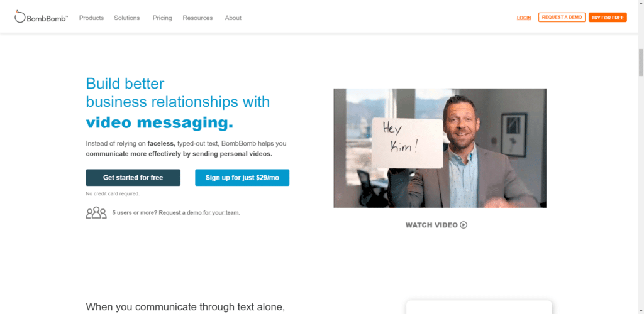Click the orange Try For Free button
This screenshot has width=644, height=314.
coord(608,17)
